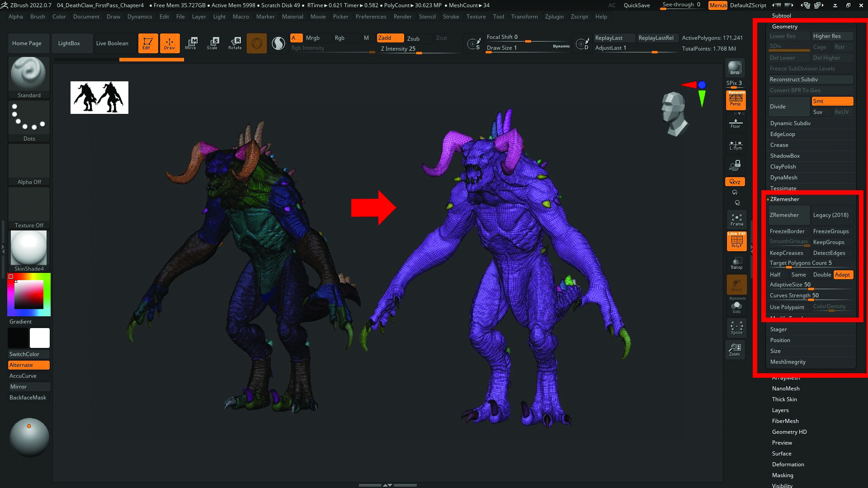Screen dimensions: 868x488
Task: Select the Scale tool icon
Action: click(x=213, y=42)
